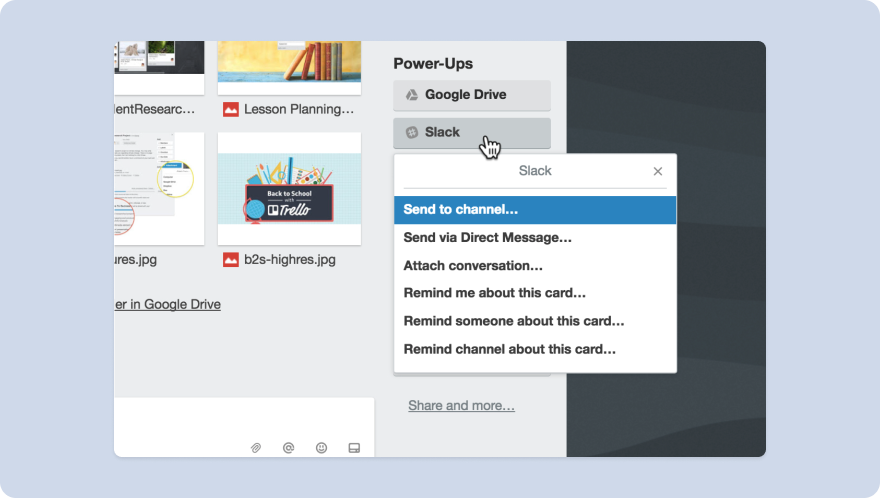Click the @ mention icon
The height and width of the screenshot is (498, 880).
pyautogui.click(x=288, y=448)
